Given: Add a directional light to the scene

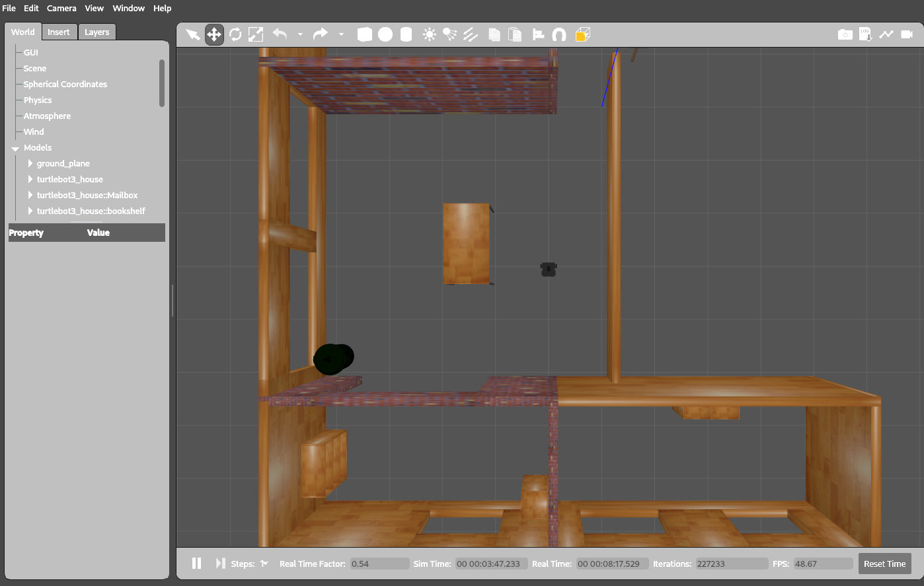Looking at the screenshot, I should [x=471, y=34].
